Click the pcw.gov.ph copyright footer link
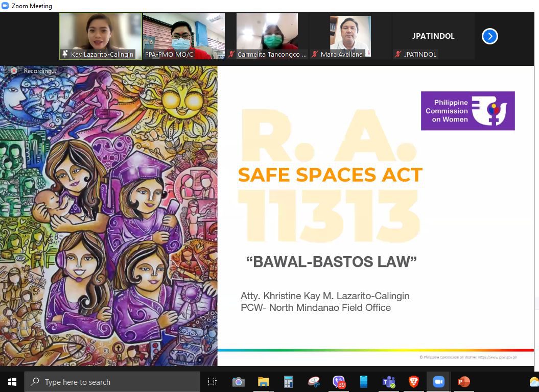 [x=468, y=357]
